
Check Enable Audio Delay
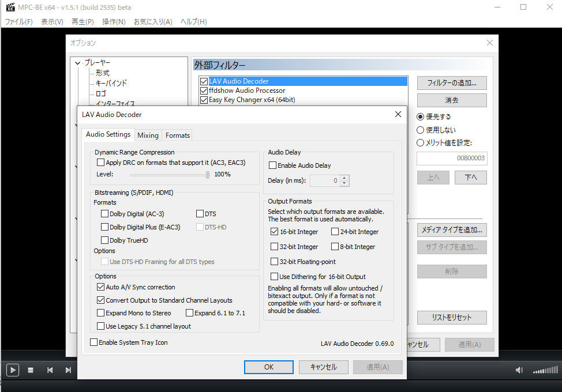pyautogui.click(x=273, y=165)
